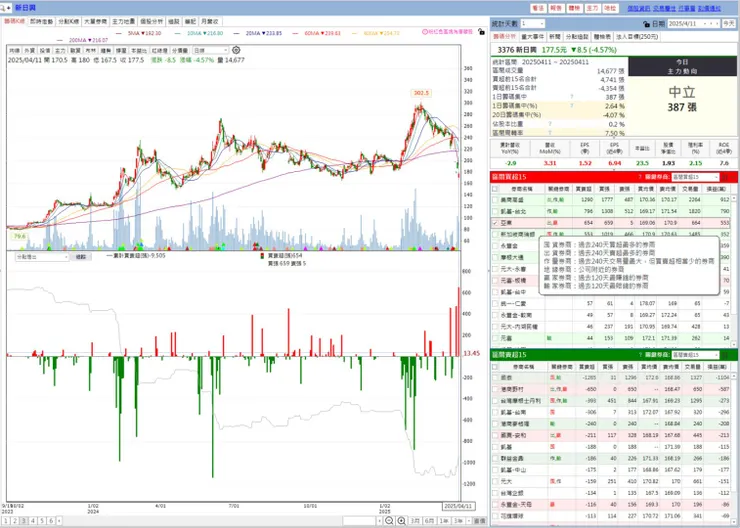The height and width of the screenshot is (528, 740).
Task: Tick the checkbox for 美商高盛
Action: (x=495, y=200)
